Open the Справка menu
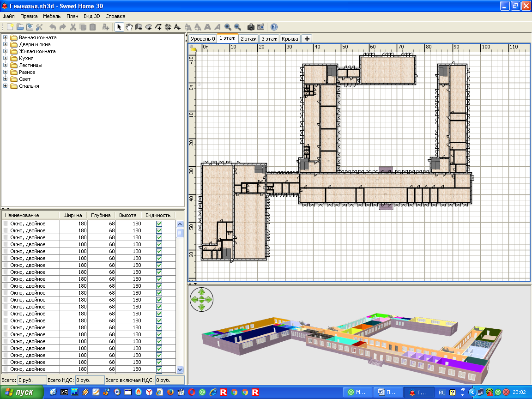 tap(115, 16)
